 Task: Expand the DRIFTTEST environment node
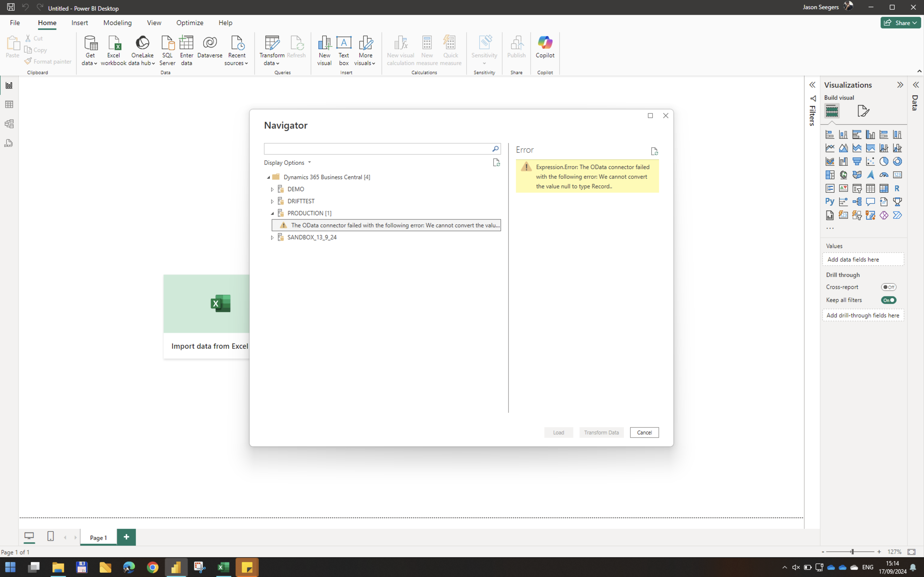(272, 202)
